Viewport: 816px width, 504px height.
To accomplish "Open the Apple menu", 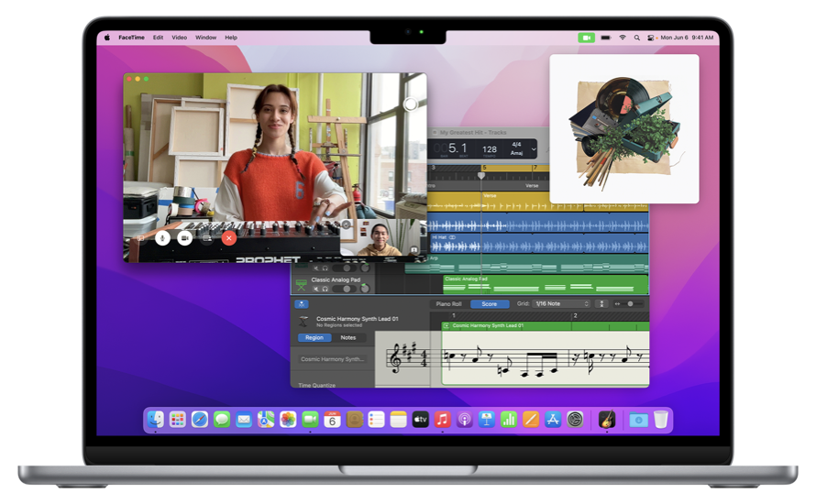I will pyautogui.click(x=107, y=38).
